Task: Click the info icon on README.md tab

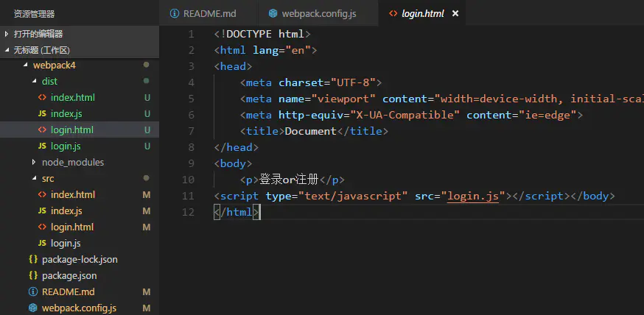Action: coord(175,13)
